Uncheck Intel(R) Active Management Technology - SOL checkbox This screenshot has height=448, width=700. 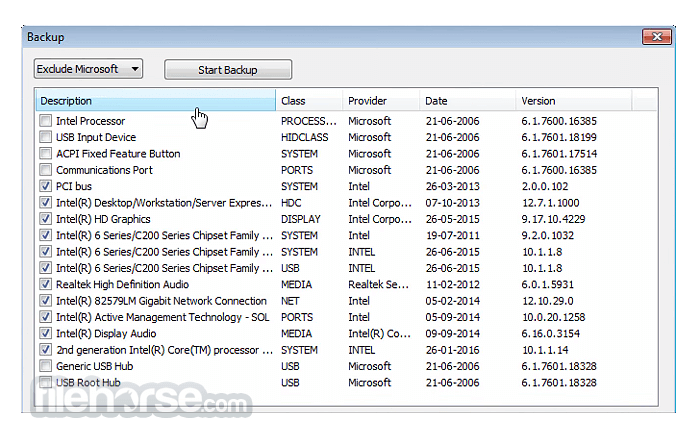click(x=46, y=317)
